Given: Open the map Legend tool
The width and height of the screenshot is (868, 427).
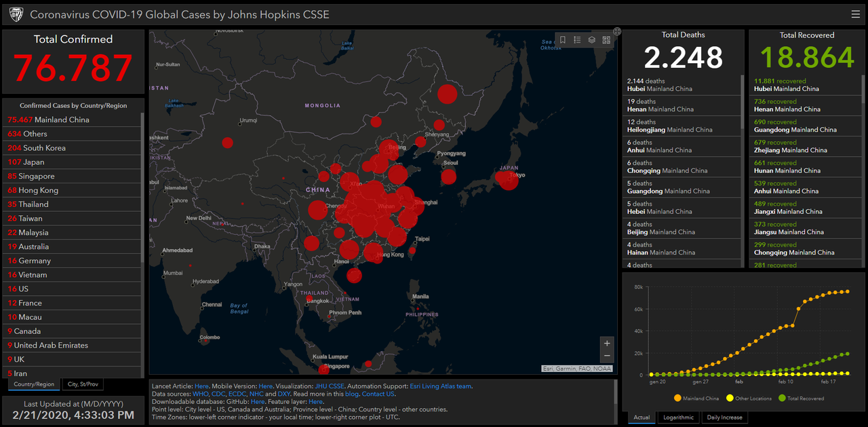Looking at the screenshot, I should 577,40.
